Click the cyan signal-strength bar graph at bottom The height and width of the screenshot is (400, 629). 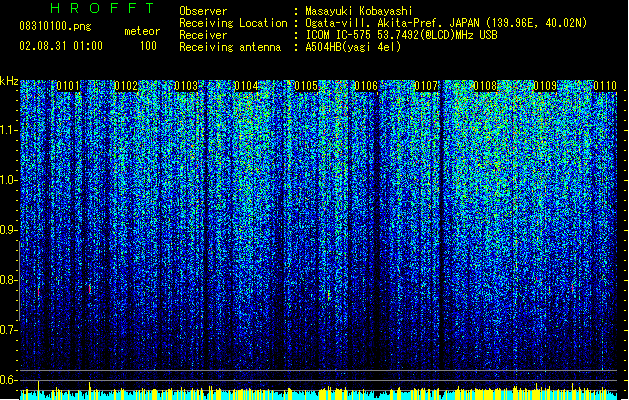coord(319,394)
